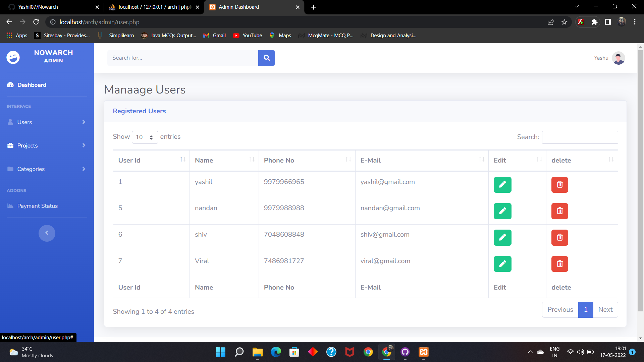644x362 pixels.
Task: Click the Previous pagination button
Action: (x=560, y=309)
